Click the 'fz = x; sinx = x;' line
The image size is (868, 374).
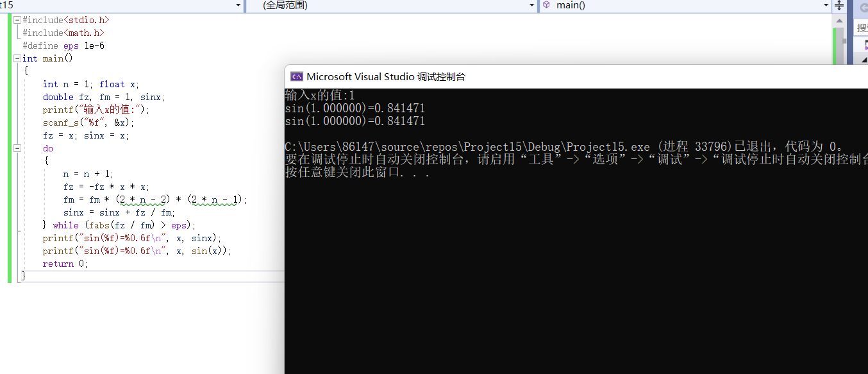click(x=86, y=135)
